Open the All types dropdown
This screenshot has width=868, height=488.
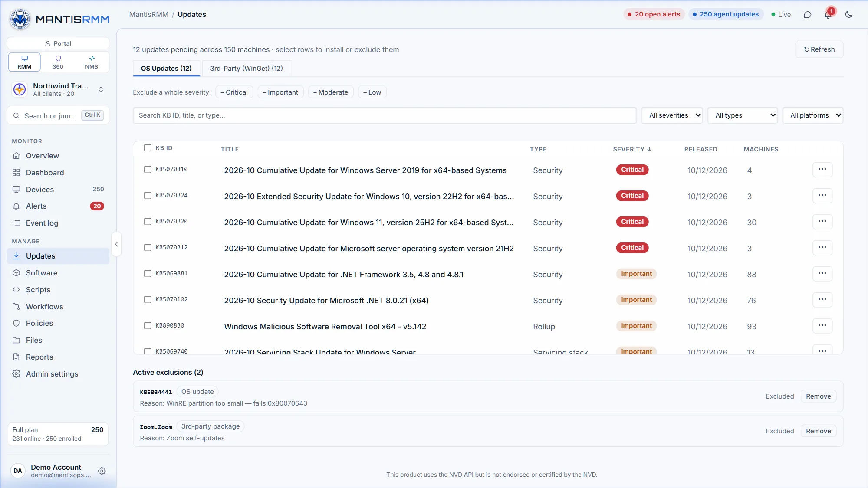[743, 115]
